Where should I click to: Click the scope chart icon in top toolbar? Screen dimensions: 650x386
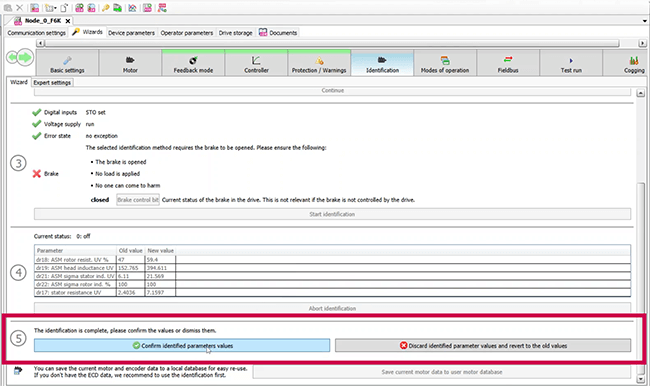point(132,8)
